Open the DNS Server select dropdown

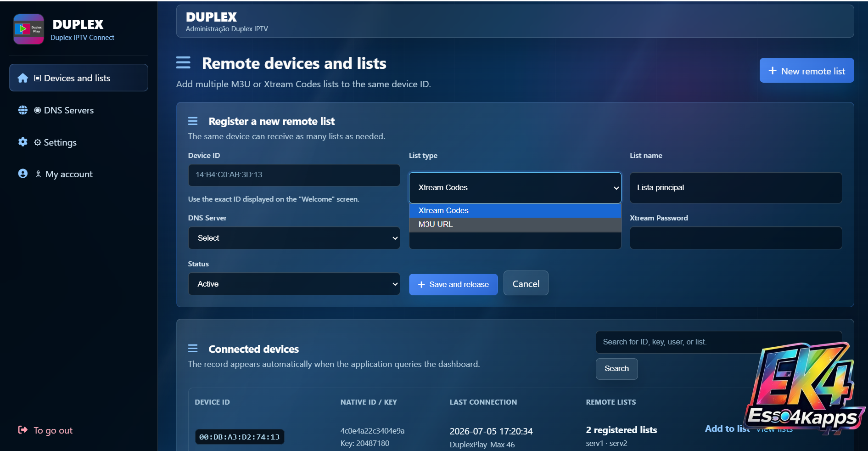[x=294, y=238]
